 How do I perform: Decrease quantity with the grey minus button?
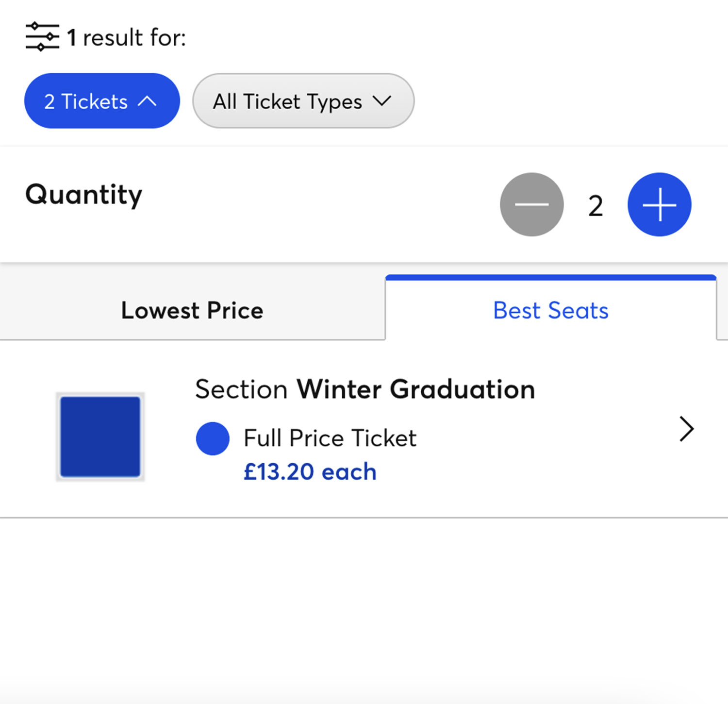click(532, 204)
